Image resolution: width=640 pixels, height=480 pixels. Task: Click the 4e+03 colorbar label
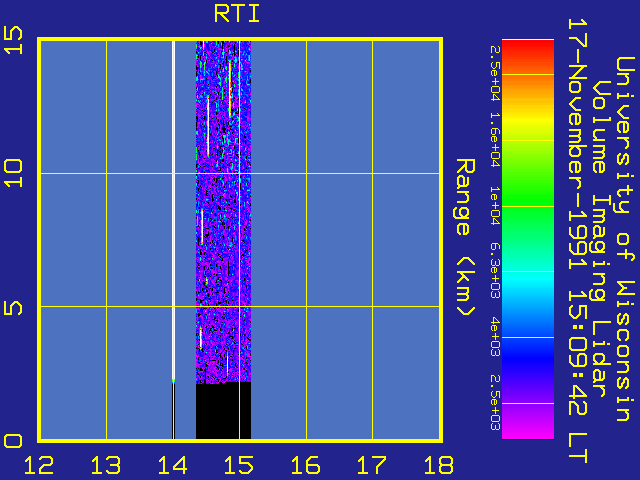[495, 337]
